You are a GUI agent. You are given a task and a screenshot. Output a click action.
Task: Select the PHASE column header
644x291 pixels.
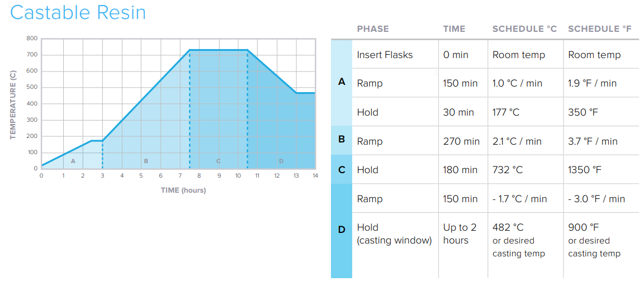coord(373,29)
